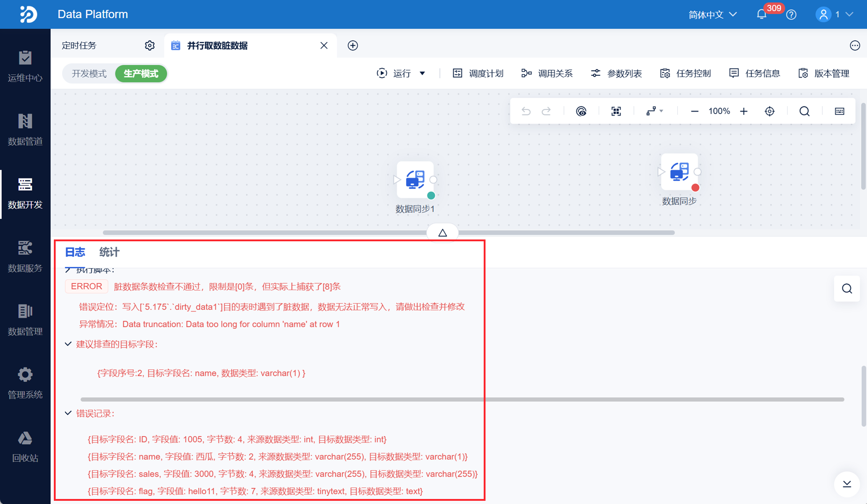This screenshot has height=504, width=867.
Task: Open 数据管道 in the sidebar
Action: click(25, 130)
